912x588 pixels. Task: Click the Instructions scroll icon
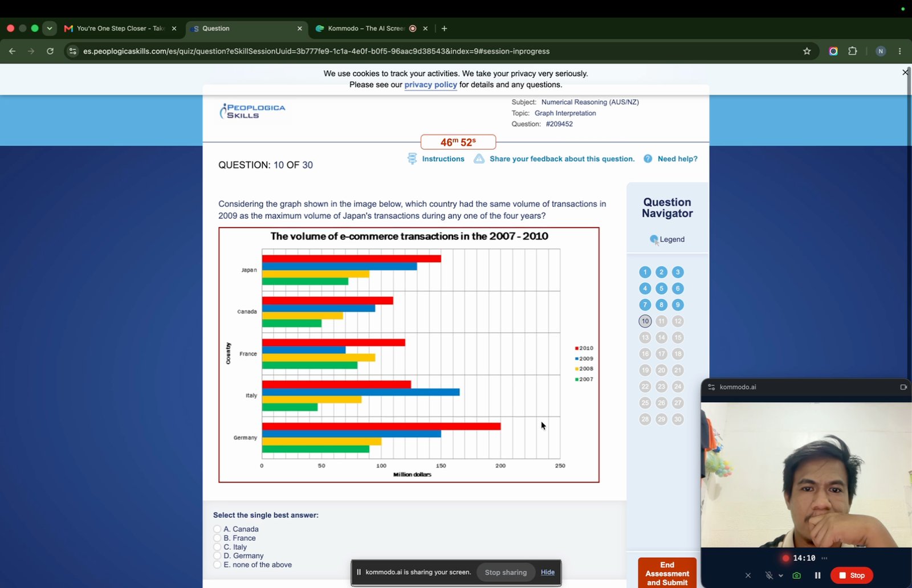click(x=412, y=158)
